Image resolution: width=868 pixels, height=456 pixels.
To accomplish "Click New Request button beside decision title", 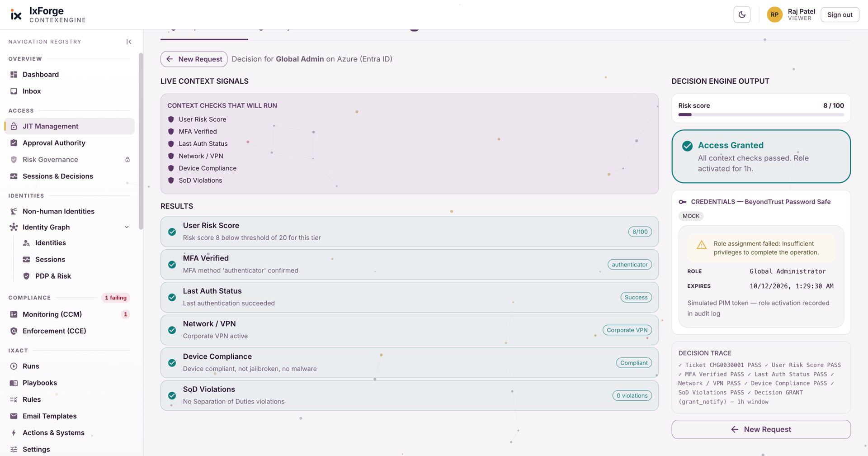I will coord(194,59).
